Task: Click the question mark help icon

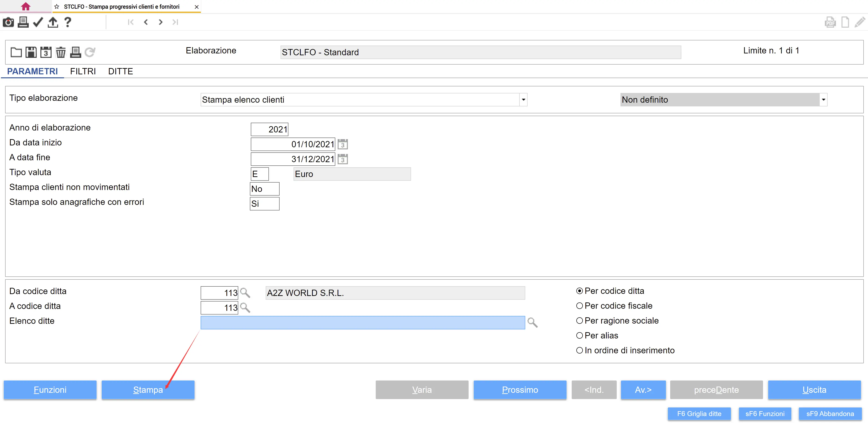Action: click(68, 22)
